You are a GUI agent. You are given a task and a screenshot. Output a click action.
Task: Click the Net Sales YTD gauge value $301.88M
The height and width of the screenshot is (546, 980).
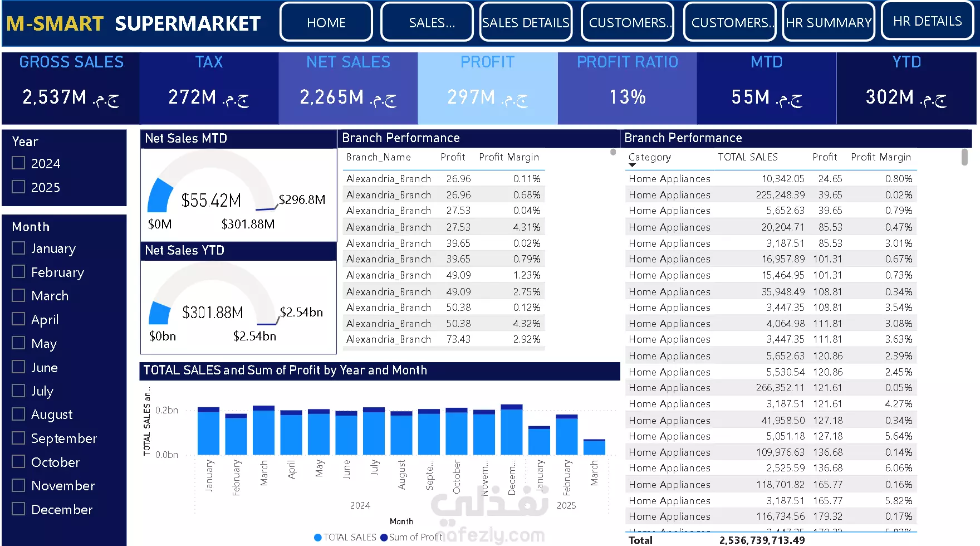coord(212,313)
